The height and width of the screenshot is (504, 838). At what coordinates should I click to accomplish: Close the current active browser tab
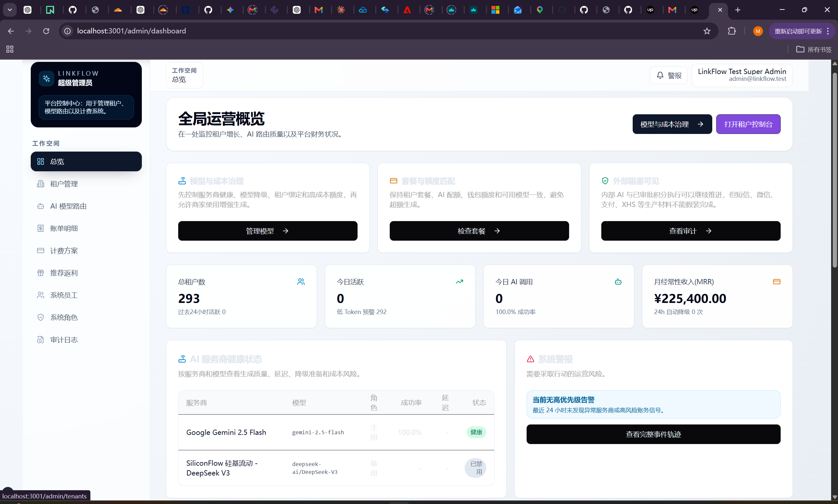pyautogui.click(x=720, y=10)
